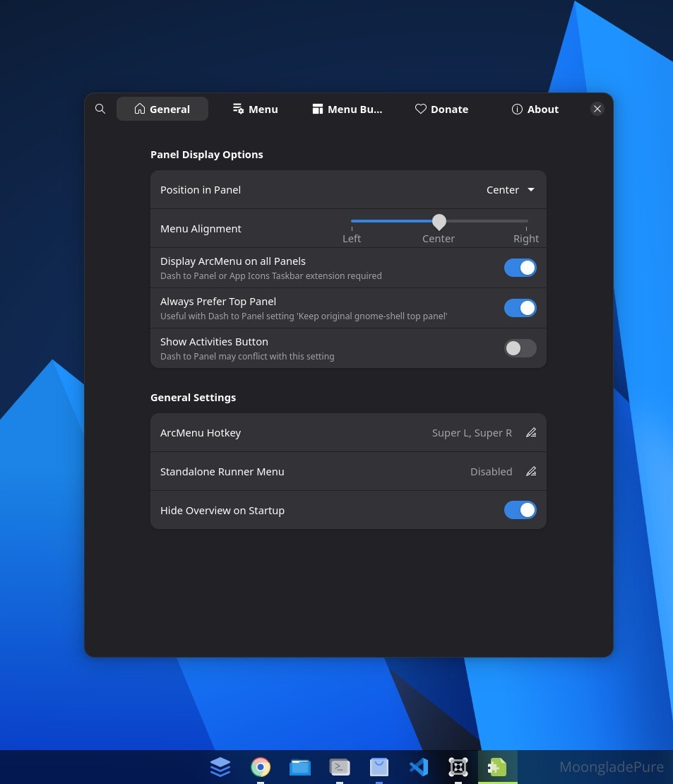
Task: Launch Google Chrome from the taskbar
Action: [x=260, y=766]
